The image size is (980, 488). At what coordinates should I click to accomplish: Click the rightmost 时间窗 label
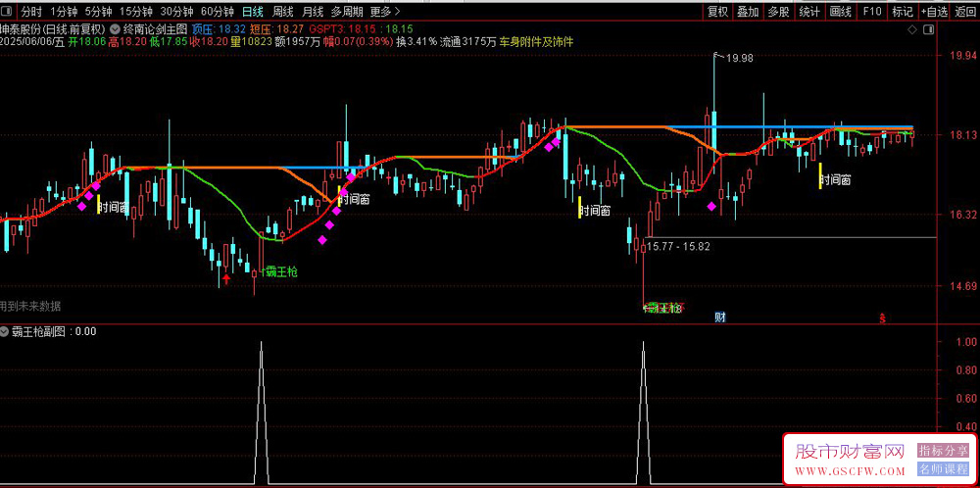[x=836, y=180]
